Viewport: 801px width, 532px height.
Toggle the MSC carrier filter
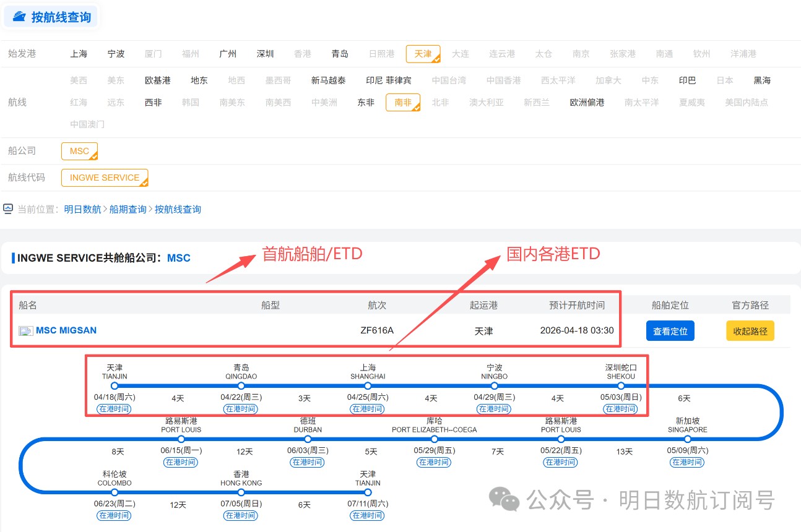[x=79, y=151]
